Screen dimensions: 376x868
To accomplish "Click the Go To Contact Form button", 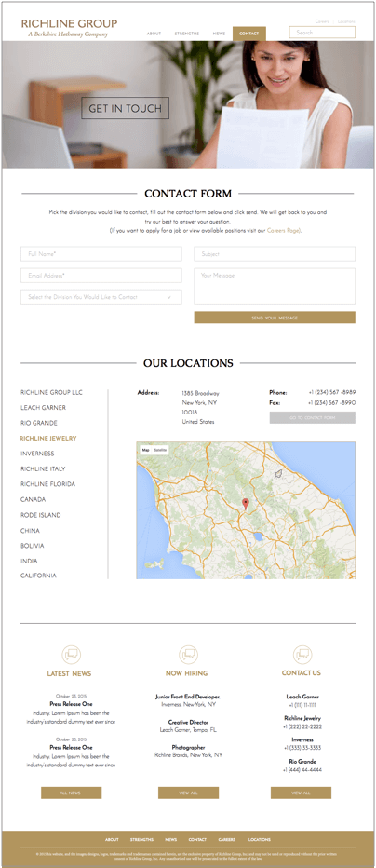I will coord(313,418).
